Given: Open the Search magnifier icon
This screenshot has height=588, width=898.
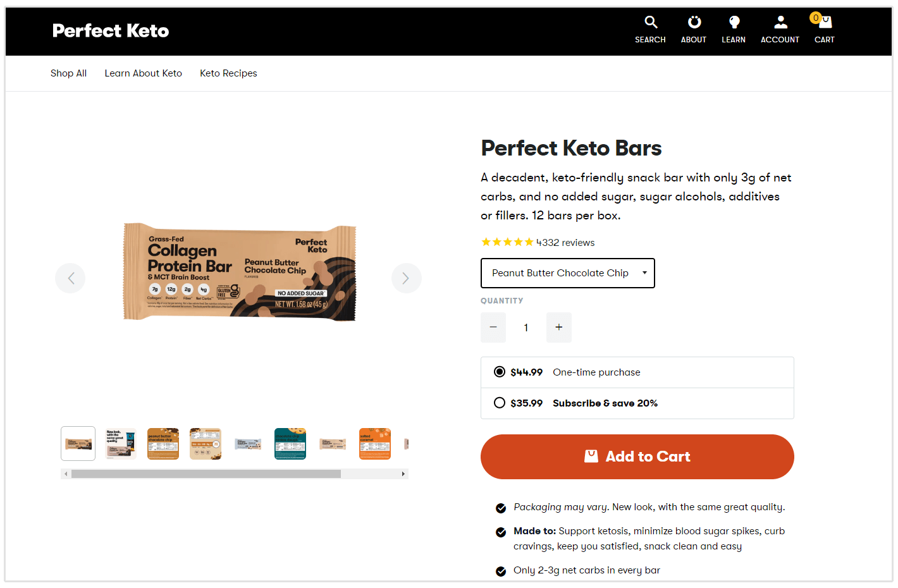Looking at the screenshot, I should click(x=650, y=22).
